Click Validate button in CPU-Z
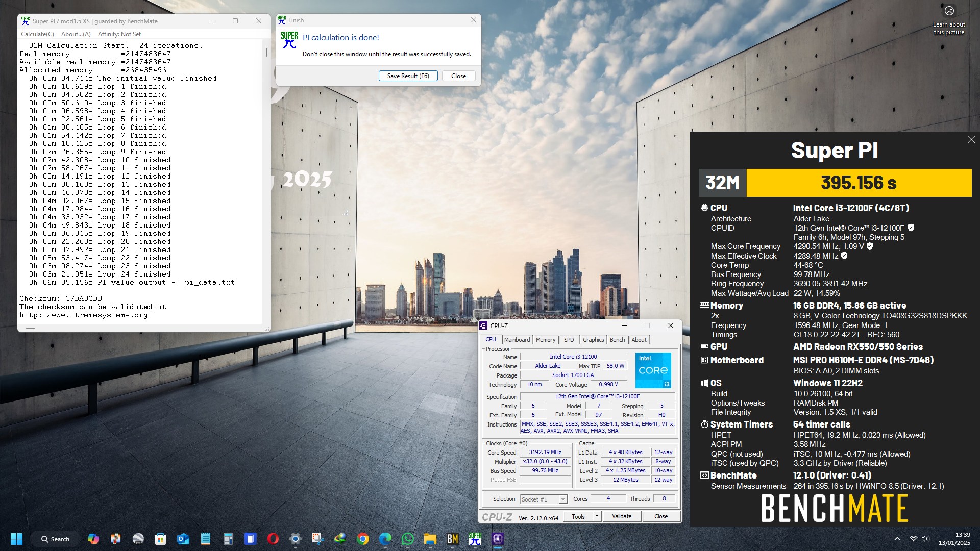 622,516
